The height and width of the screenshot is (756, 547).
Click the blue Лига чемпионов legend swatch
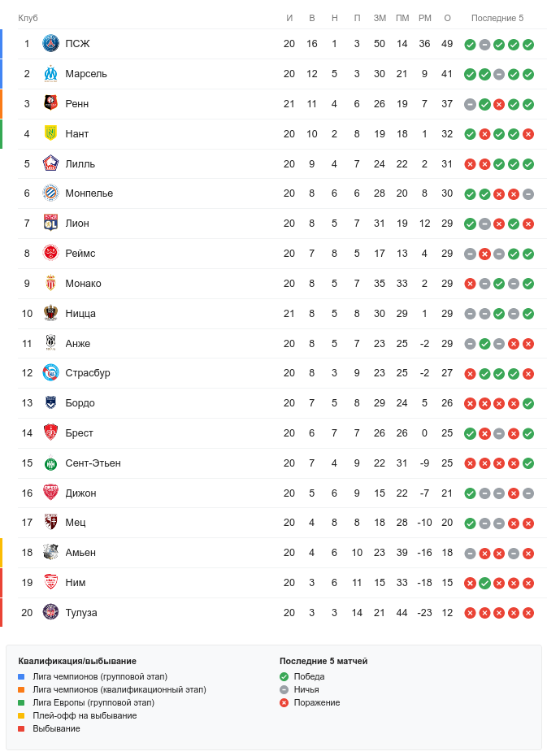22,676
